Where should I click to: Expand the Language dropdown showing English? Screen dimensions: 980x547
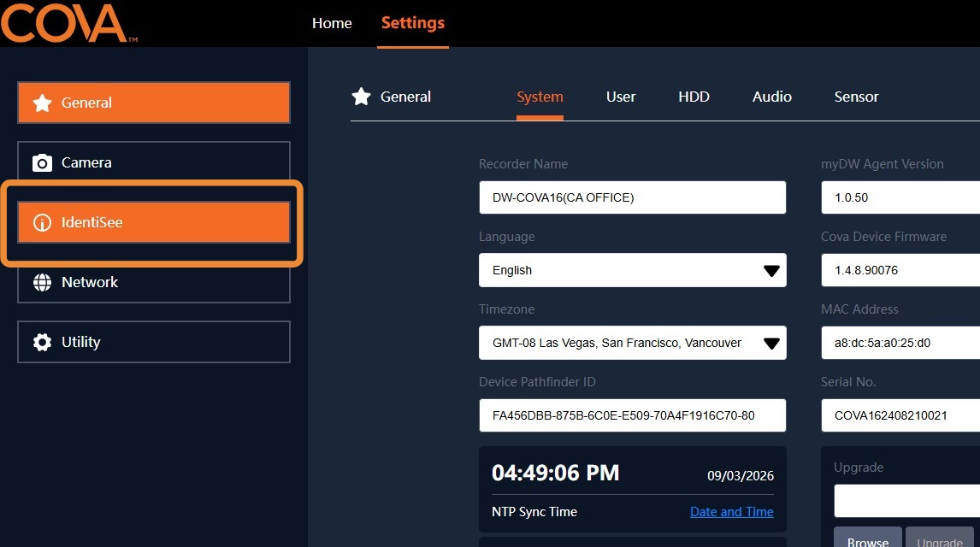633,270
